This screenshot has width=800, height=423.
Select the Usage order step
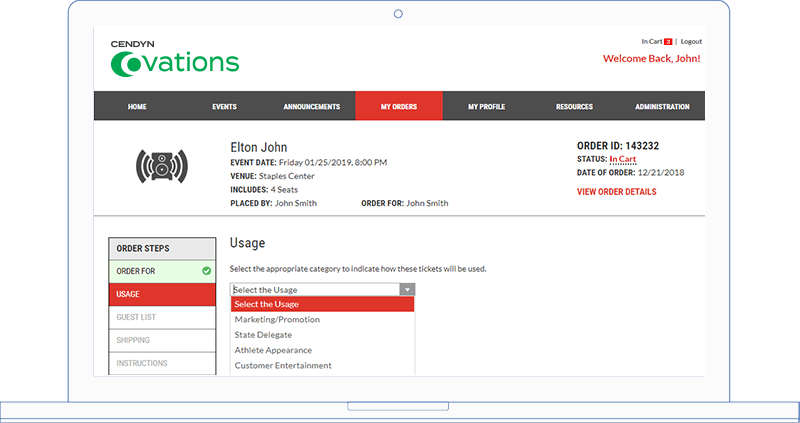click(x=162, y=294)
